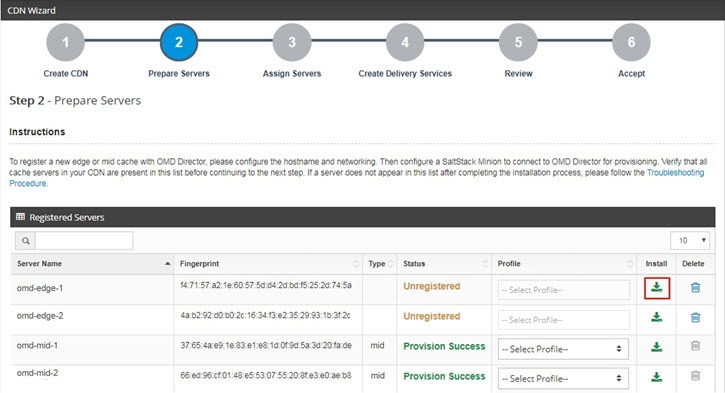Sort by Server Name column arrow
This screenshot has height=393, width=725.
point(167,264)
